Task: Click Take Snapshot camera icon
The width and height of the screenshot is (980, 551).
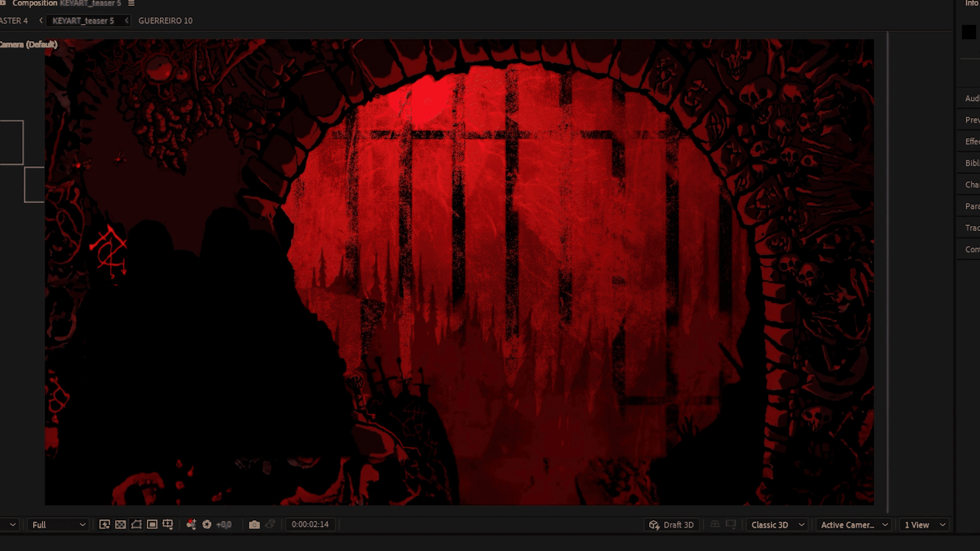Action: tap(254, 524)
